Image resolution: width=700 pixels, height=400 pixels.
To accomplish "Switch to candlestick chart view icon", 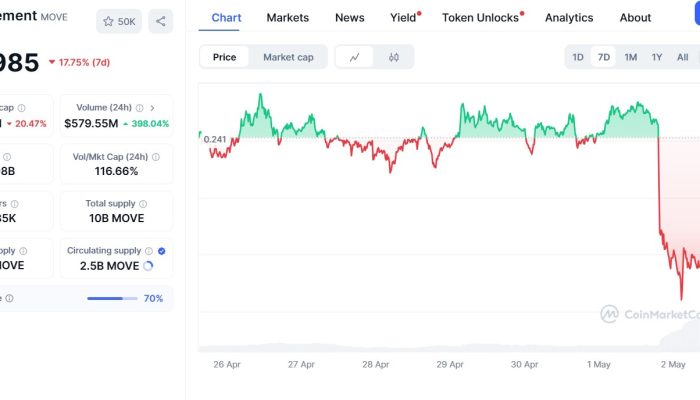I will pos(394,57).
